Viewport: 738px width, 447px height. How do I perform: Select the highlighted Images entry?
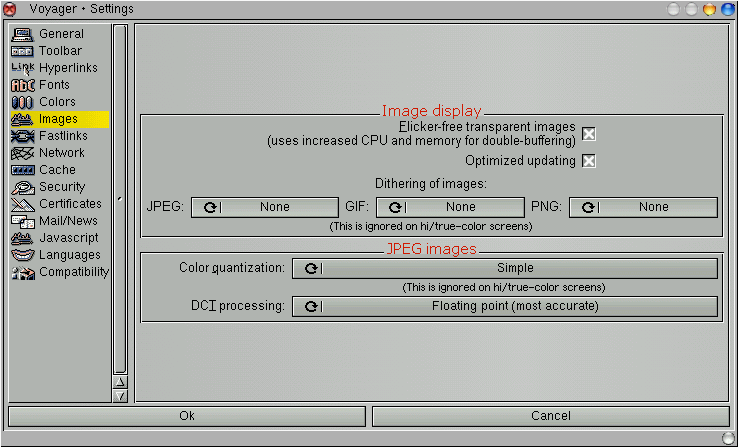60,120
